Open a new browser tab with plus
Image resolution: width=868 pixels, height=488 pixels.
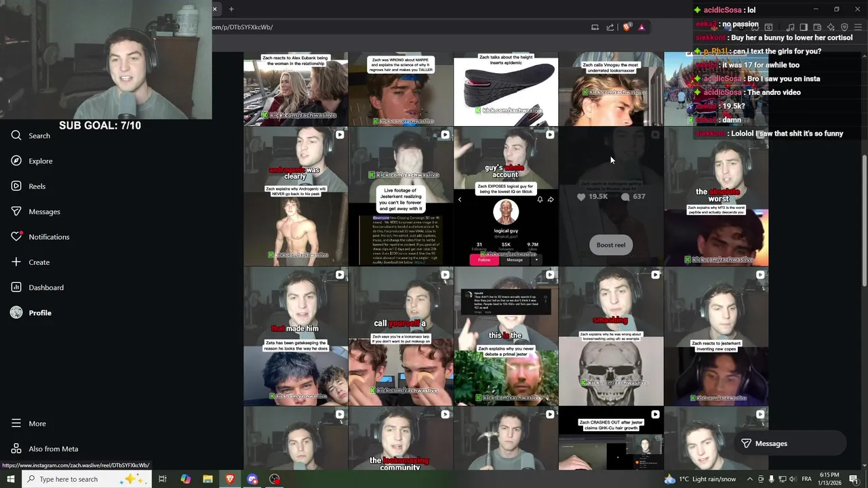click(x=231, y=9)
